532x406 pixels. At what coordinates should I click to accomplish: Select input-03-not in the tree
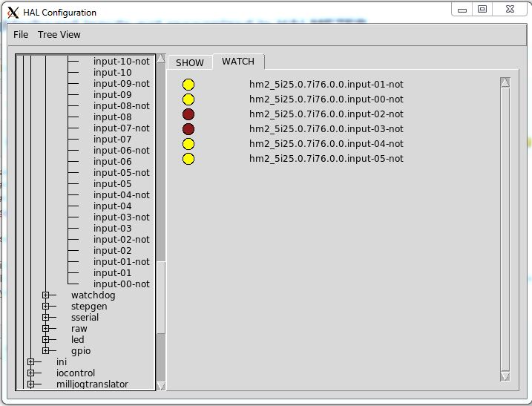(x=122, y=217)
